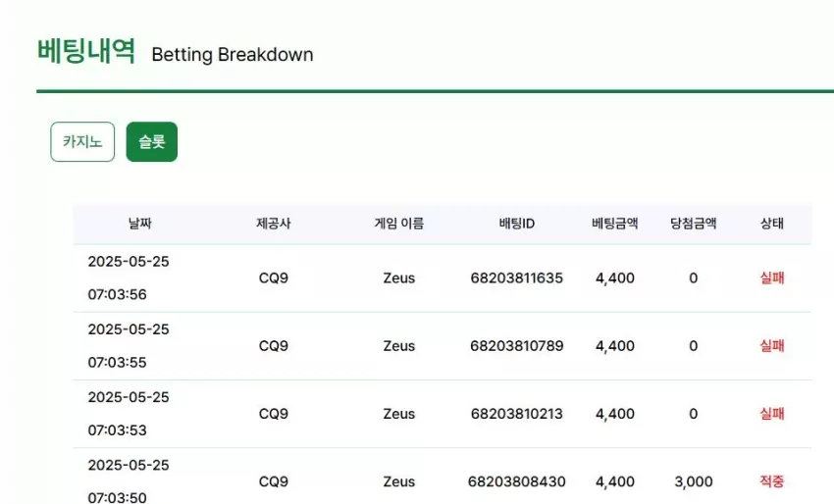Screen dimensions: 834x504
Task: Select the 슬롯 tab
Action: [151, 142]
